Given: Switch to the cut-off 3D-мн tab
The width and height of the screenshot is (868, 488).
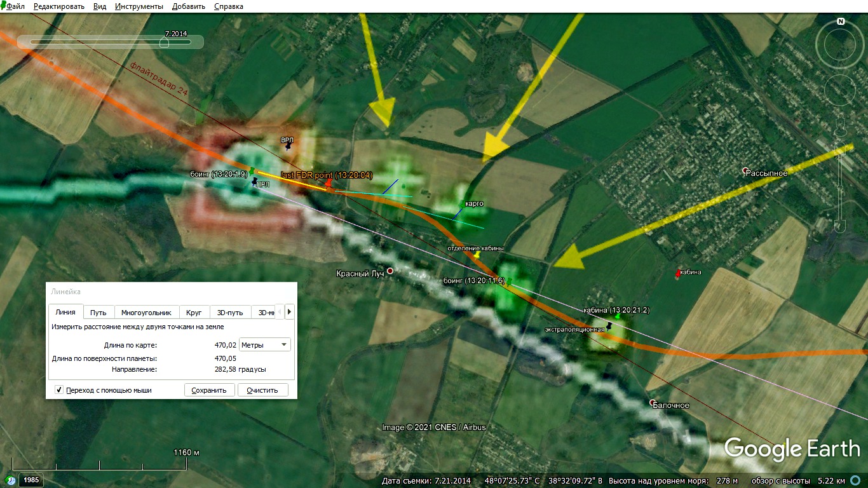Looking at the screenshot, I should 264,313.
